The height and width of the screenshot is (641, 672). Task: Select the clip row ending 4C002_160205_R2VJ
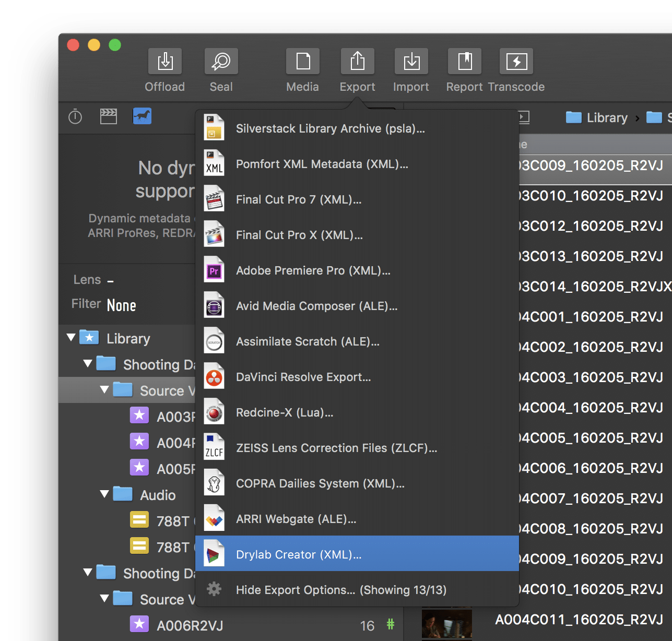pyautogui.click(x=595, y=347)
